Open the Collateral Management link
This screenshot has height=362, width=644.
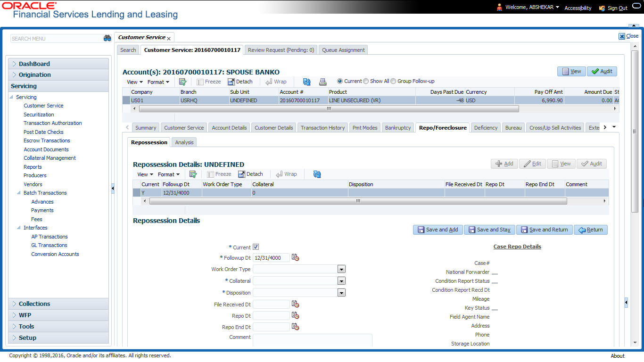(50, 158)
